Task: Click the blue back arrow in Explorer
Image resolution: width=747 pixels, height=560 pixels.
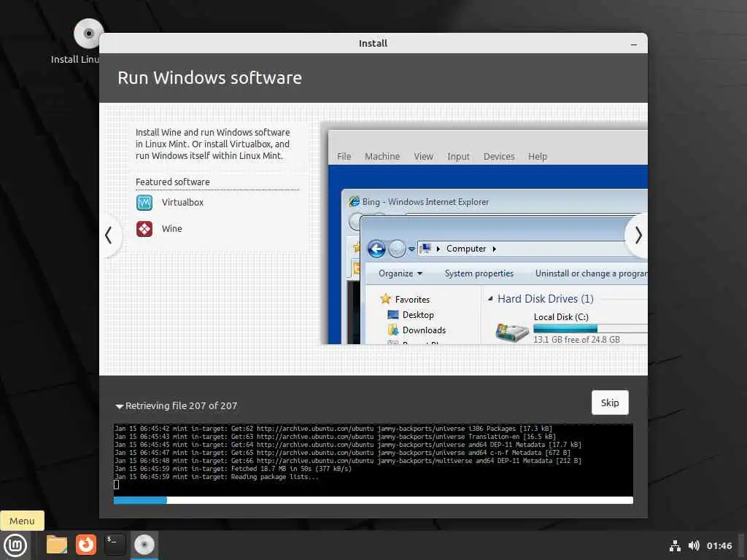Action: click(376, 249)
